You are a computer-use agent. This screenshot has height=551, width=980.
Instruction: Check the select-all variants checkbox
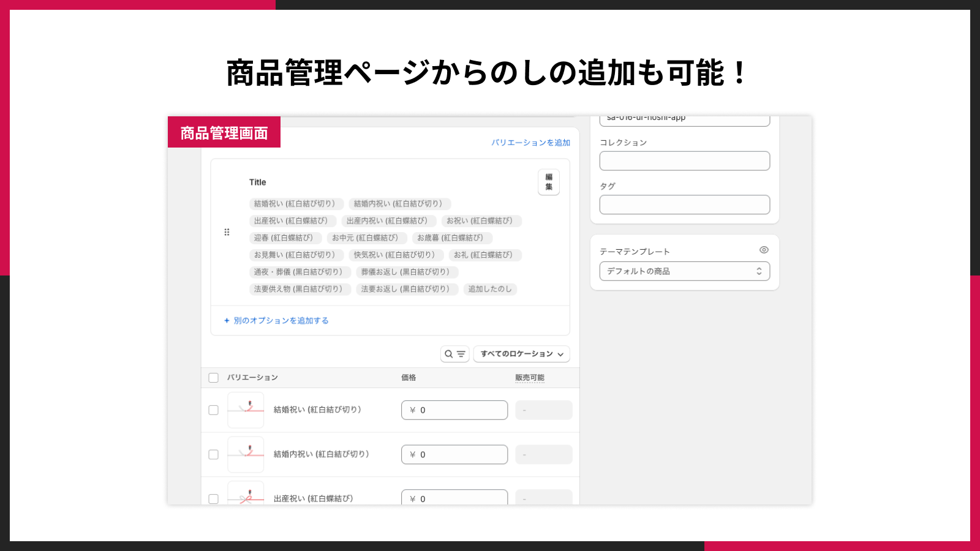[x=213, y=378]
